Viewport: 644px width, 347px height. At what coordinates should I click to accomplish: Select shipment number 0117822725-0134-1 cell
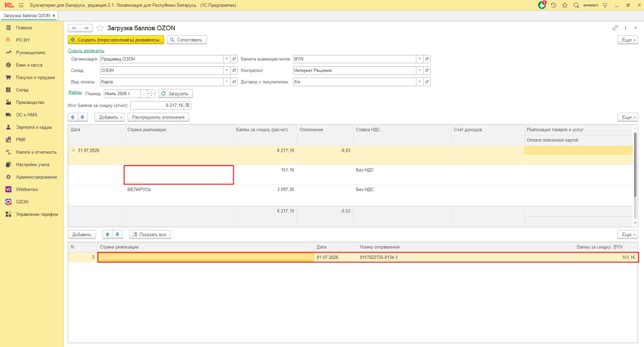point(465,258)
